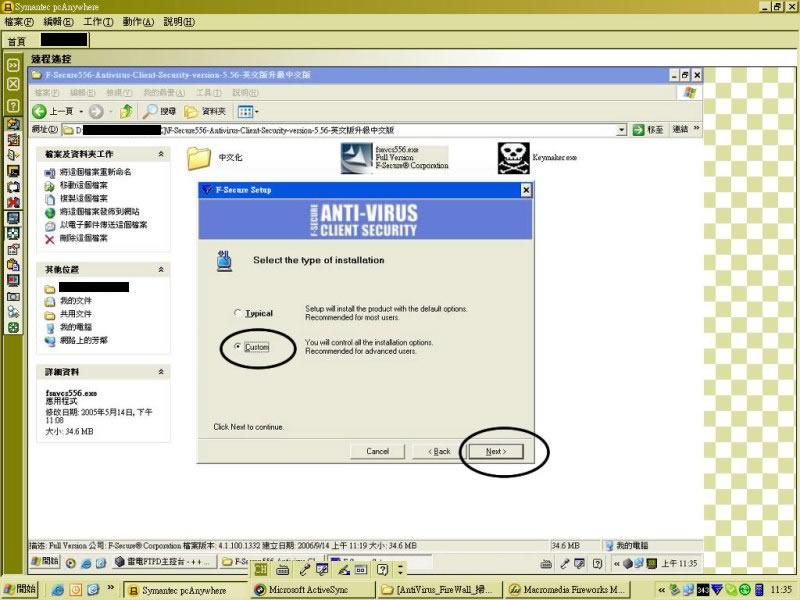Click the boxed X icon in pcAnywhere sidebar

pos(13,84)
